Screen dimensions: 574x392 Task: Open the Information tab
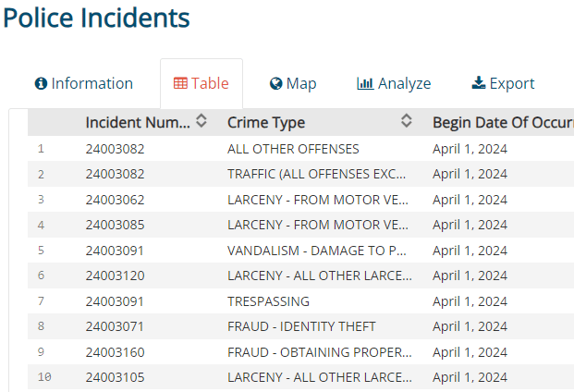click(x=83, y=83)
